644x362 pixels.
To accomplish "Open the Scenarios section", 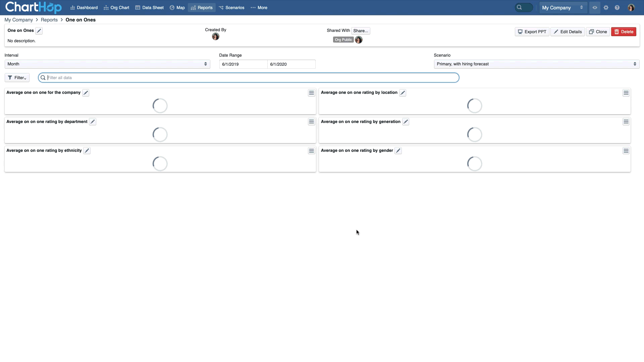I will coord(231,7).
